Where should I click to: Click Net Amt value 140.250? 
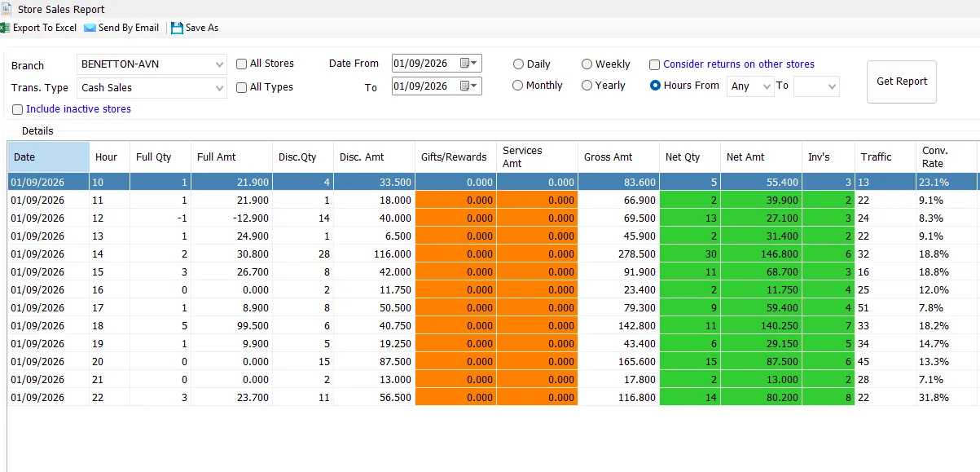[x=779, y=325]
